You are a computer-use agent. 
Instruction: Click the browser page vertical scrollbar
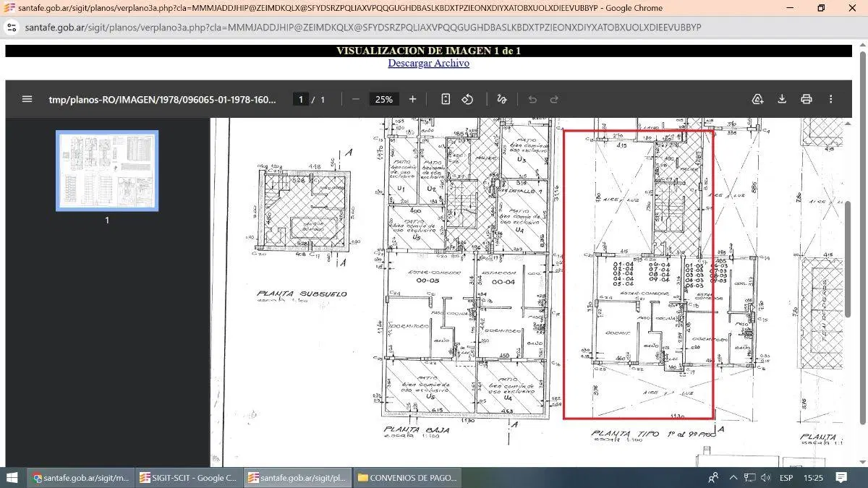pos(862,236)
